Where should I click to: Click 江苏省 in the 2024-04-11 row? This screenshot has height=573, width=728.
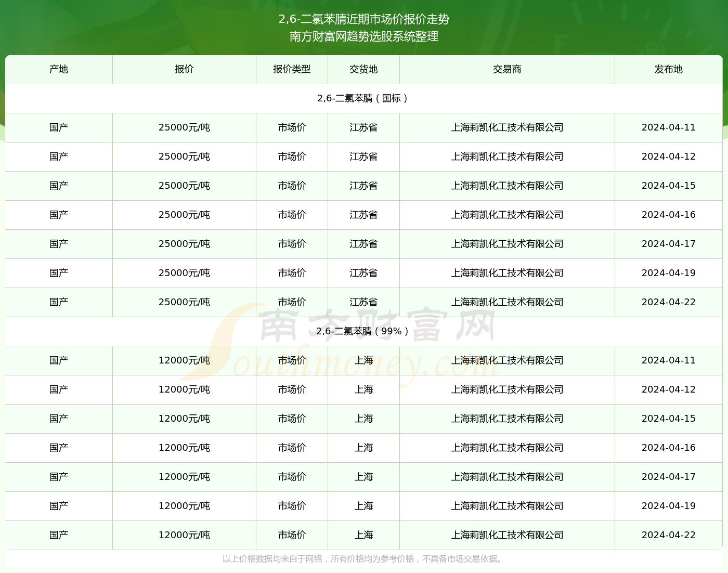click(363, 127)
